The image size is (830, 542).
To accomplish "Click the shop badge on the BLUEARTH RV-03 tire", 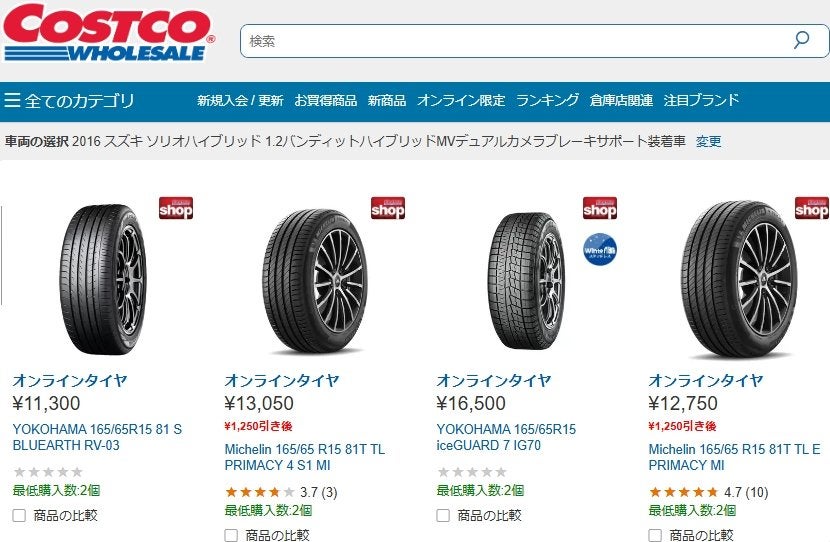I will pos(175,208).
